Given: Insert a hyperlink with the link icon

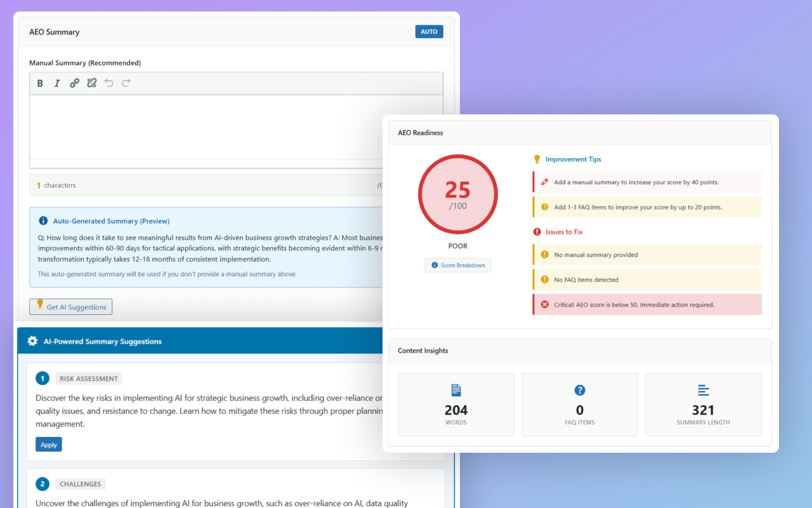Looking at the screenshot, I should click(74, 83).
